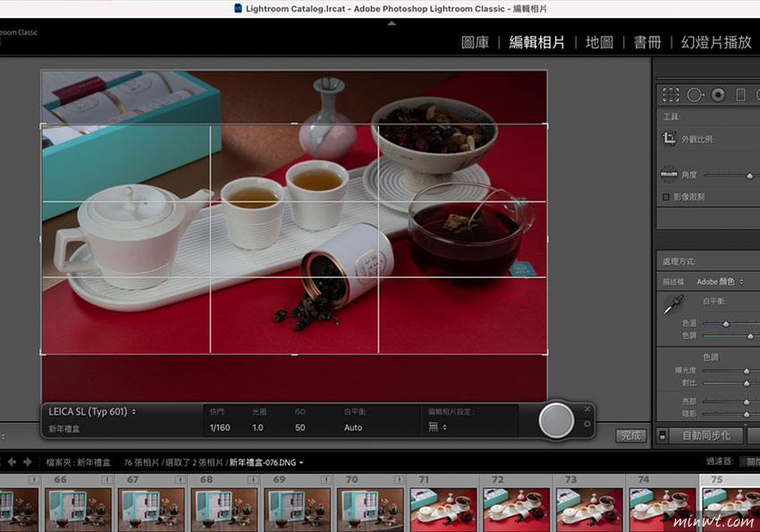This screenshot has height=532, width=760.
Task: Click the ISO value 50
Action: (x=300, y=427)
